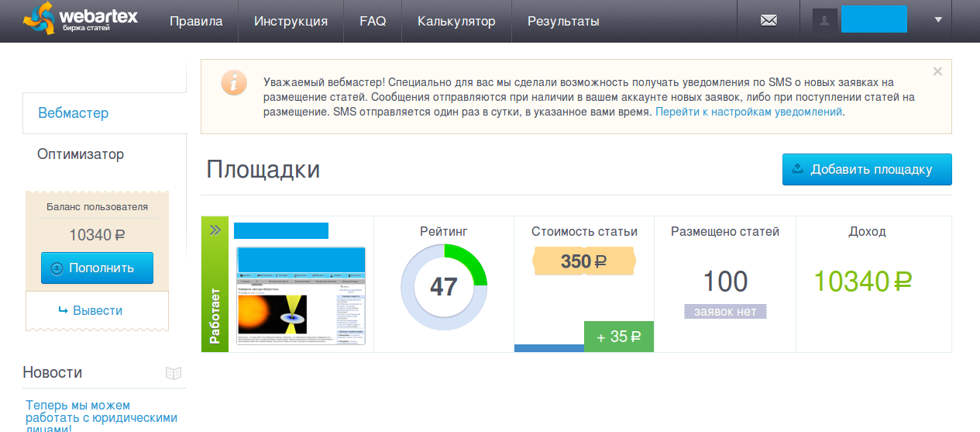This screenshot has width=980, height=432.
Task: Open the messages envelope icon
Action: [769, 21]
